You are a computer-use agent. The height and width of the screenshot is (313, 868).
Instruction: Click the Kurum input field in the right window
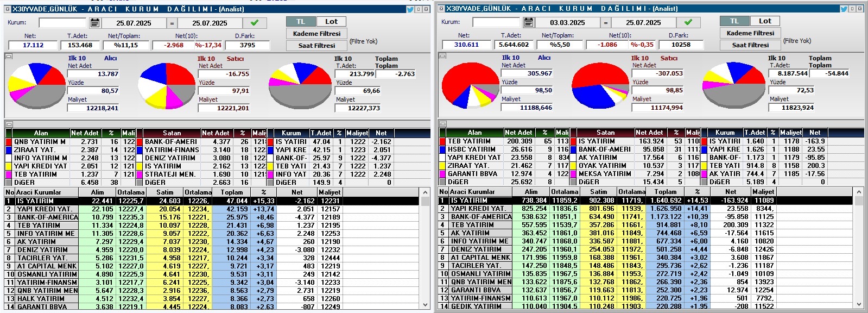496,22
